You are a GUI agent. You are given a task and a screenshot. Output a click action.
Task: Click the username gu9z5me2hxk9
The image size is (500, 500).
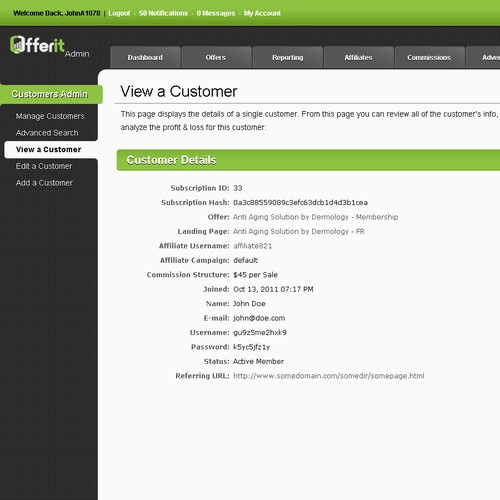pos(260,333)
